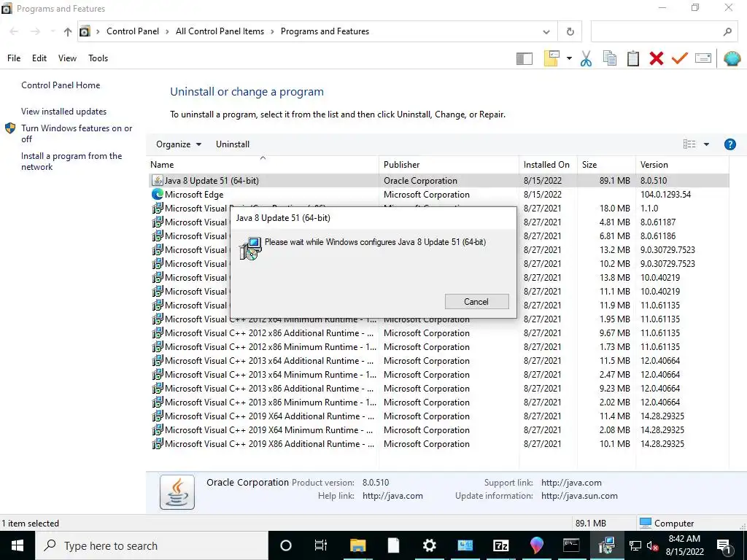Open Update information link http://java.sun.com

point(579,496)
